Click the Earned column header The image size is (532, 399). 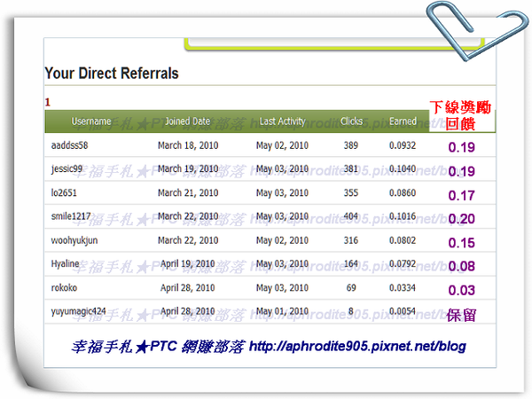coord(403,121)
